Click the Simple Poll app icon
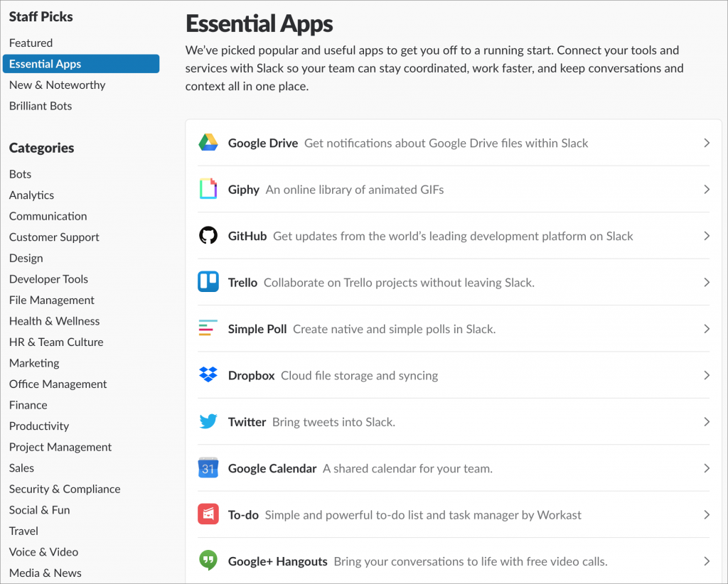The height and width of the screenshot is (584, 728). [208, 328]
